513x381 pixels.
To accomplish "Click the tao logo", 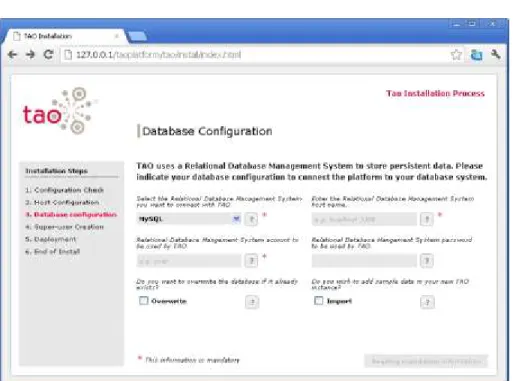I will (x=60, y=111).
